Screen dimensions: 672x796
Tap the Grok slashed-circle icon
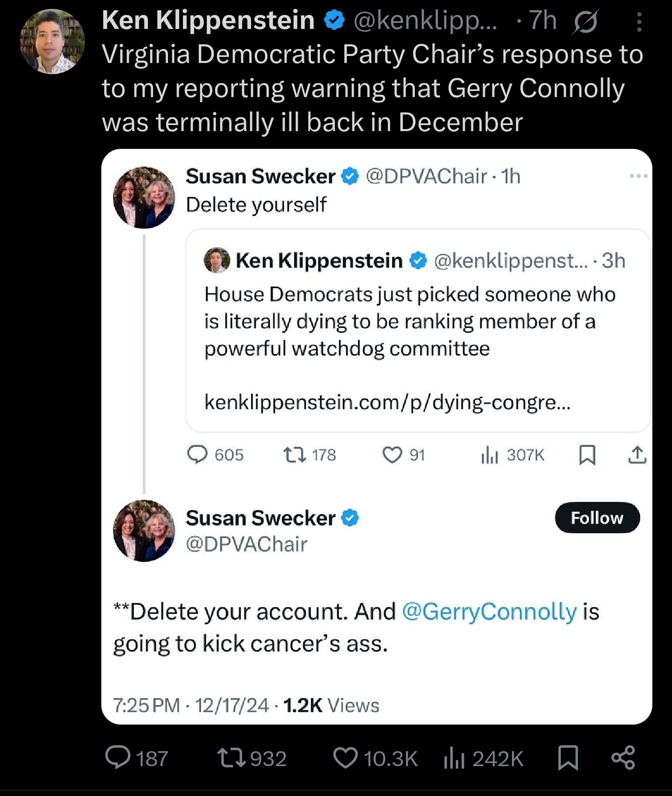pos(586,22)
